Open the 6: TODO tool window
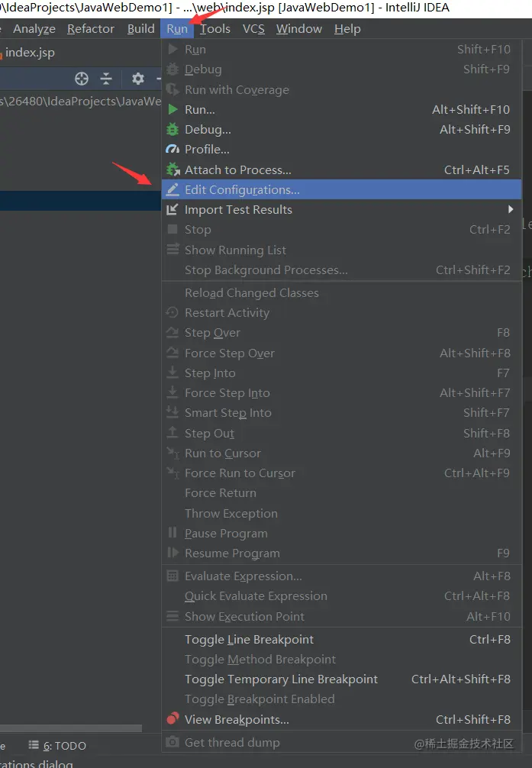Image resolution: width=532 pixels, height=768 pixels. click(x=58, y=745)
